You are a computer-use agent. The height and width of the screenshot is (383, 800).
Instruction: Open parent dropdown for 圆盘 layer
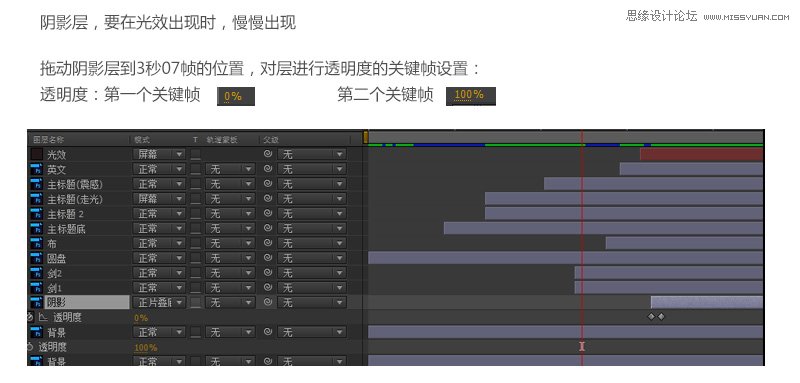312,258
